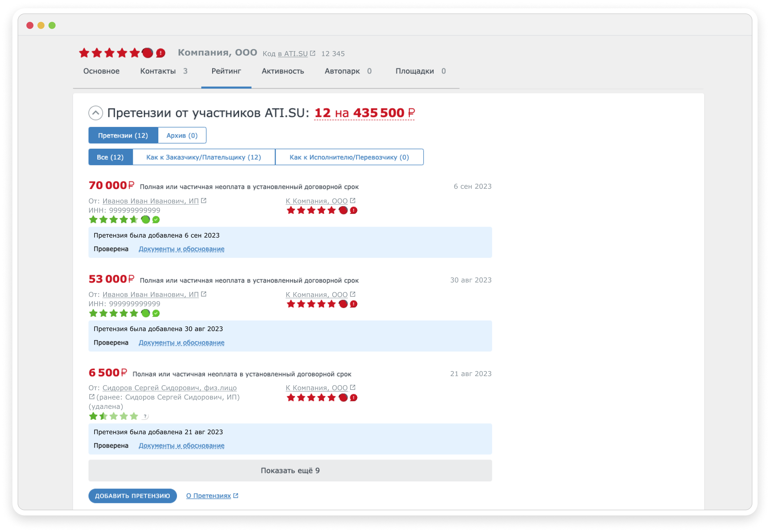Open the external link icon next to Код в ATI.SU
This screenshot has width=770, height=532.
tap(313, 53)
